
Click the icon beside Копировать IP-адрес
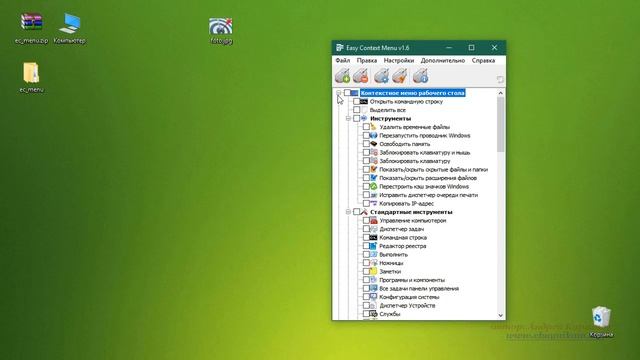coord(373,203)
